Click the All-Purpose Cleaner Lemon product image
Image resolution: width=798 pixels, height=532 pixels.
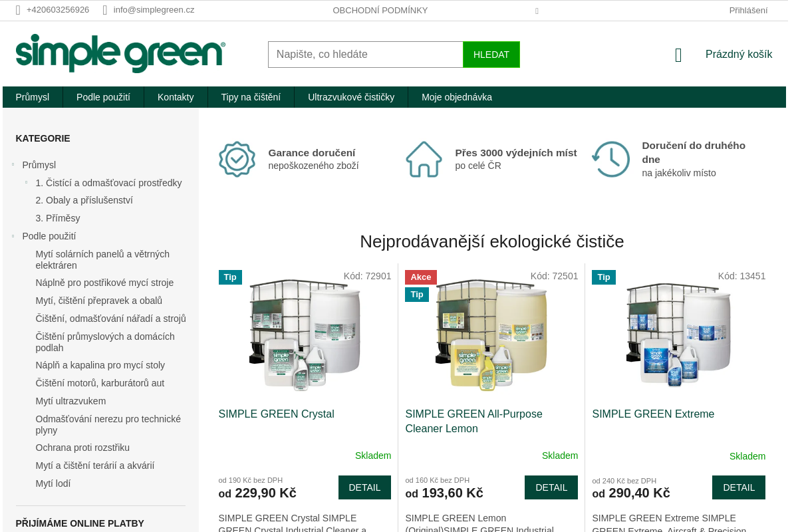coord(491,334)
